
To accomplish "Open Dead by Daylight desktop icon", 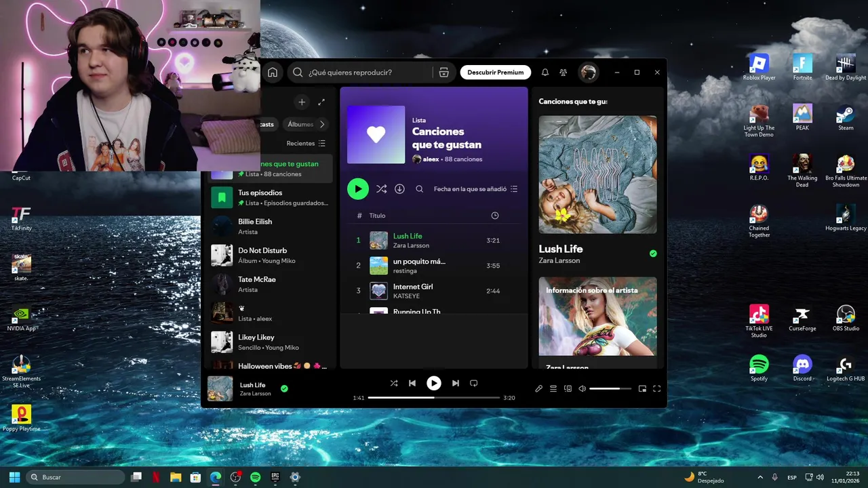I will [x=846, y=68].
